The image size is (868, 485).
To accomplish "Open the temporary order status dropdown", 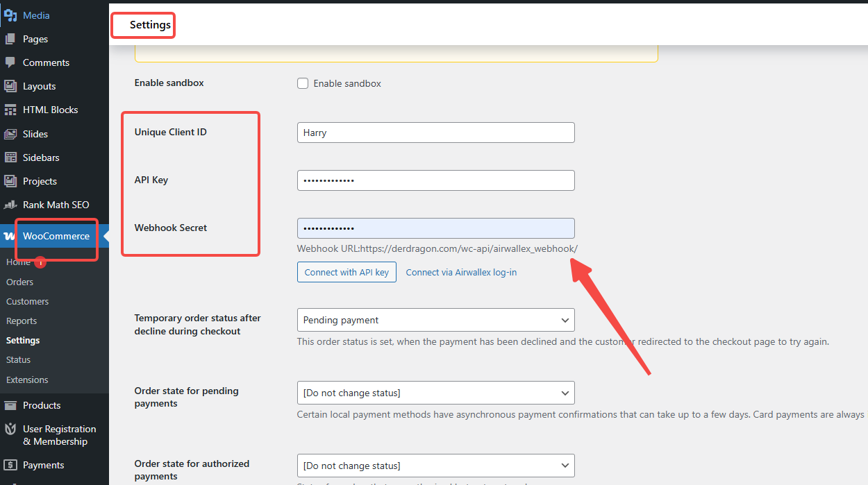I will (x=435, y=320).
